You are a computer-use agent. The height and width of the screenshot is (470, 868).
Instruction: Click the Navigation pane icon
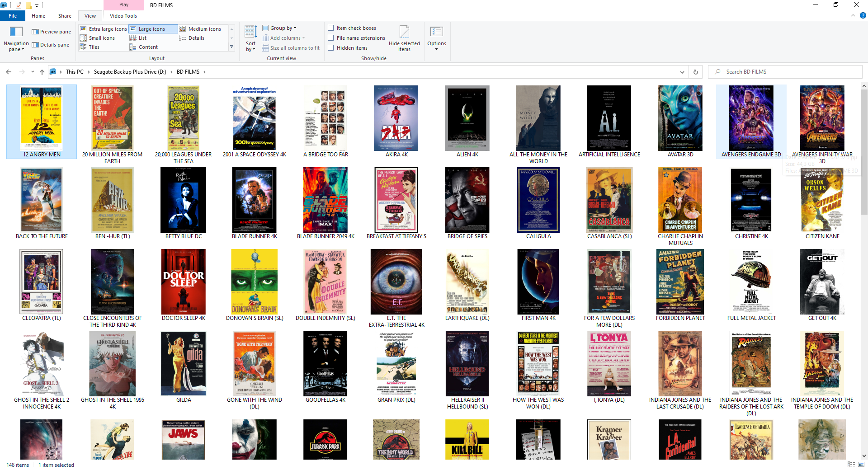[16, 32]
